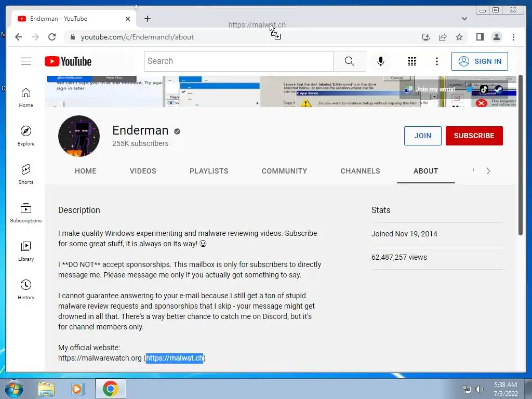The width and height of the screenshot is (532, 399).
Task: Click the share page icon
Action: coord(443,37)
